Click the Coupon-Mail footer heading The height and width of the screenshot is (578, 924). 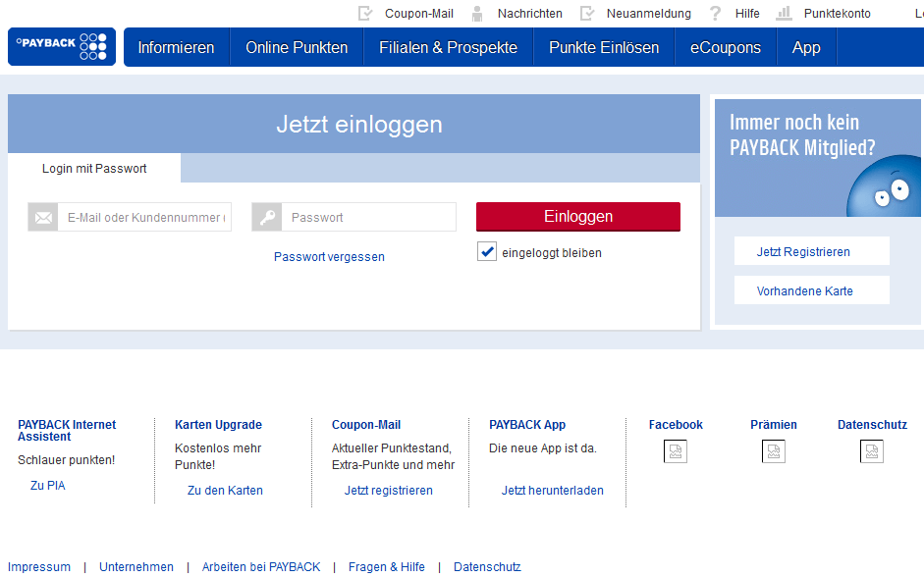[x=366, y=425]
